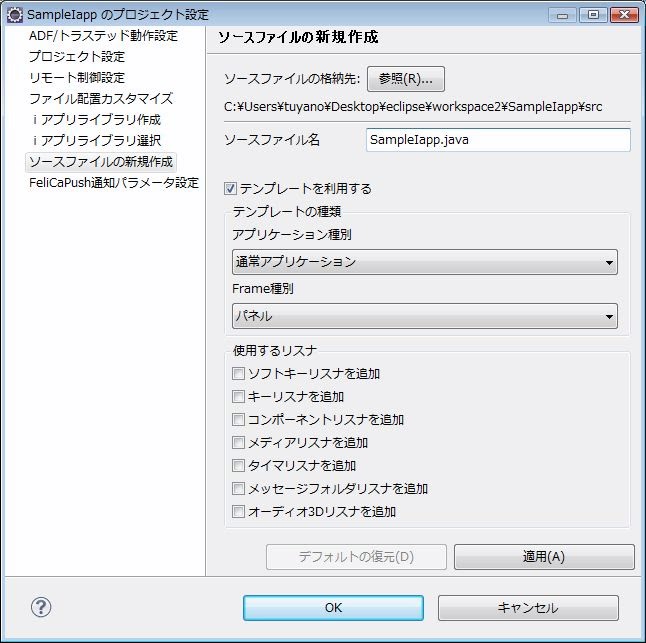Enable コンポーネントリスナを追加 checkbox
This screenshot has width=646, height=643.
pyautogui.click(x=238, y=420)
